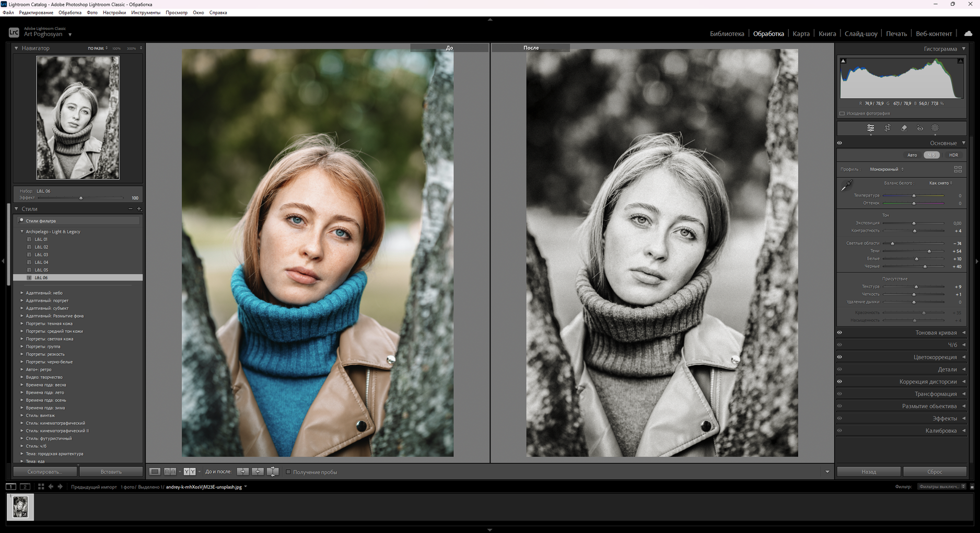Open the Masking tool circle icon

coord(935,128)
